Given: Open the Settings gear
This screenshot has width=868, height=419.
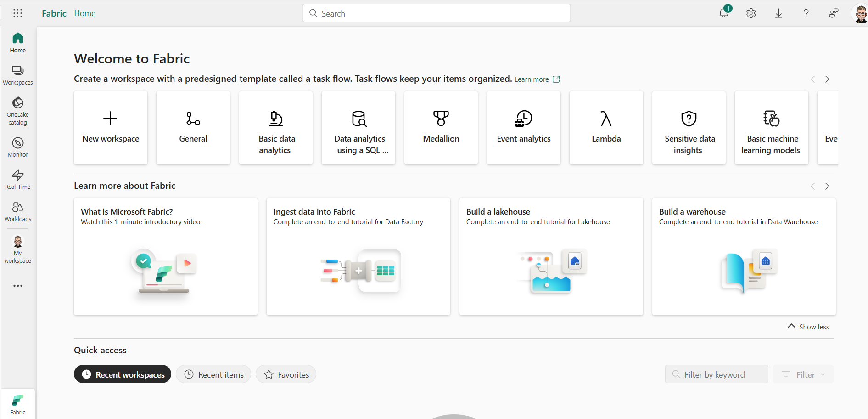Looking at the screenshot, I should tap(751, 13).
